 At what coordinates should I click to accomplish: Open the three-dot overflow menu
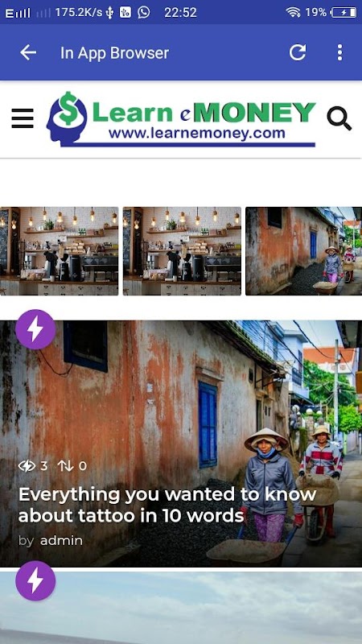pos(339,52)
